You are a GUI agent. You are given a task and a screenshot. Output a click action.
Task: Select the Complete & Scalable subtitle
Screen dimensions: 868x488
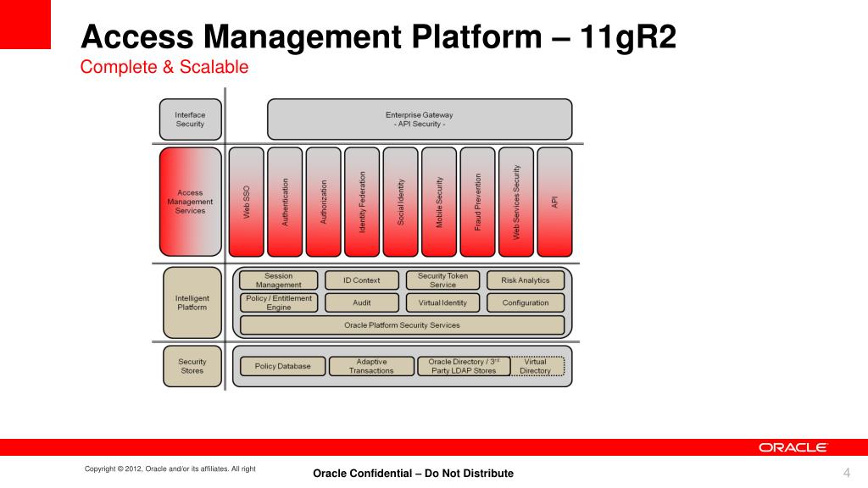point(164,67)
